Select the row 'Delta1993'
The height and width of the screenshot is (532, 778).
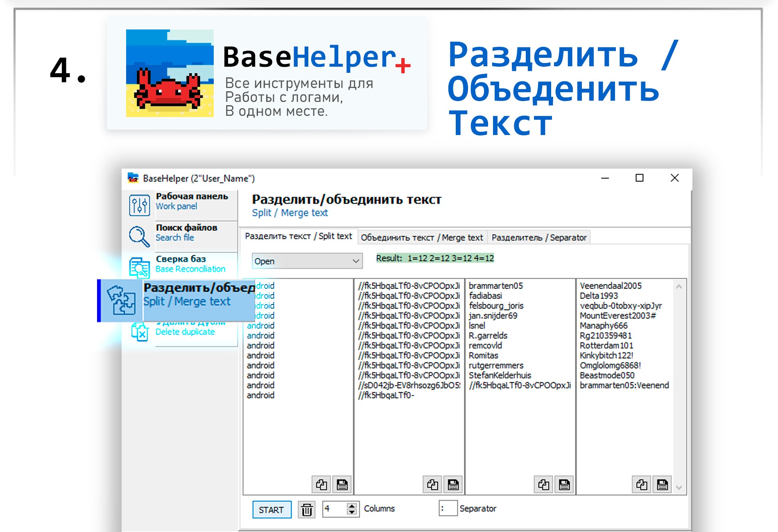pyautogui.click(x=599, y=296)
